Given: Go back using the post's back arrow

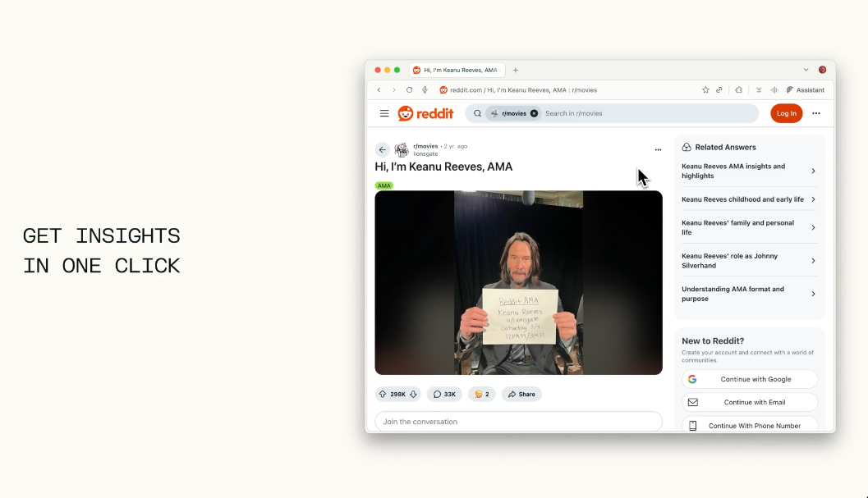Looking at the screenshot, I should (x=382, y=150).
